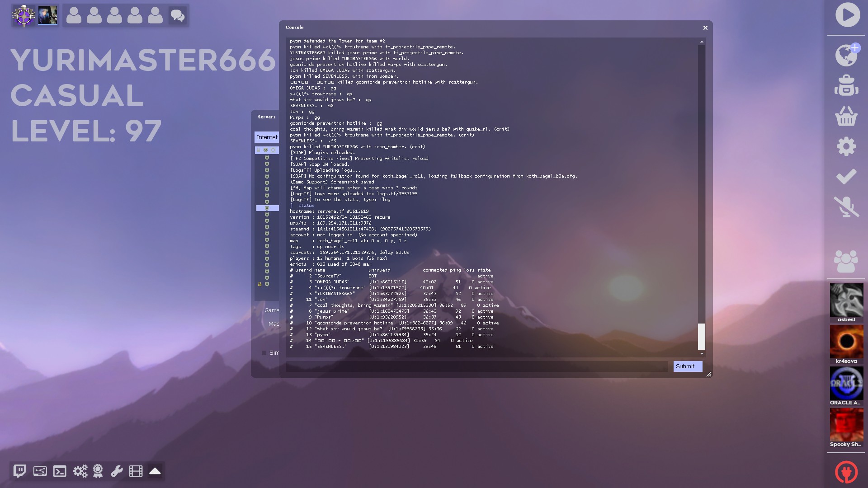Open the settings gear icon
Screen dimensions: 868x488
click(846, 147)
